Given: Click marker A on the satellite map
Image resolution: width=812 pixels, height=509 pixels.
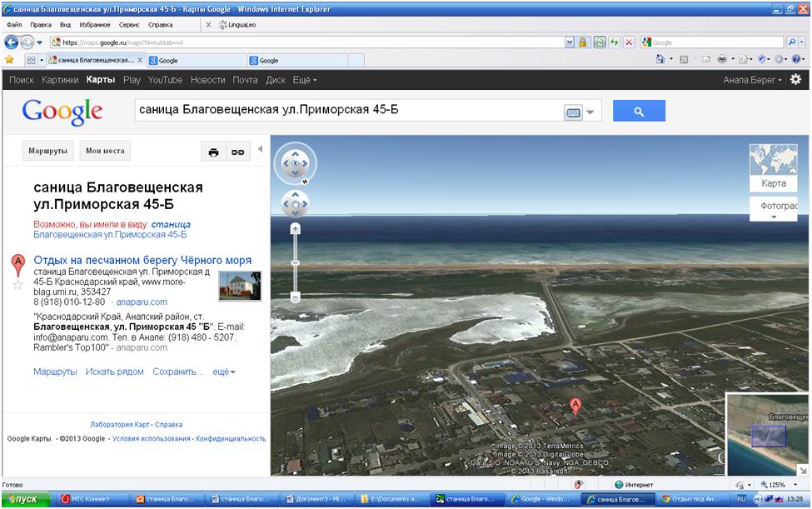Looking at the screenshot, I should click(x=575, y=407).
